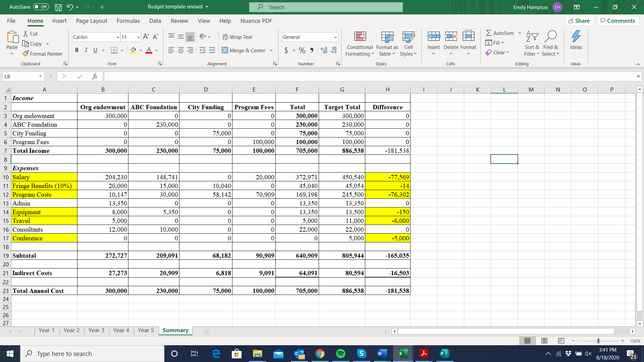Click the Decrease Indent icon
This screenshot has height=362, width=644.
[203, 50]
